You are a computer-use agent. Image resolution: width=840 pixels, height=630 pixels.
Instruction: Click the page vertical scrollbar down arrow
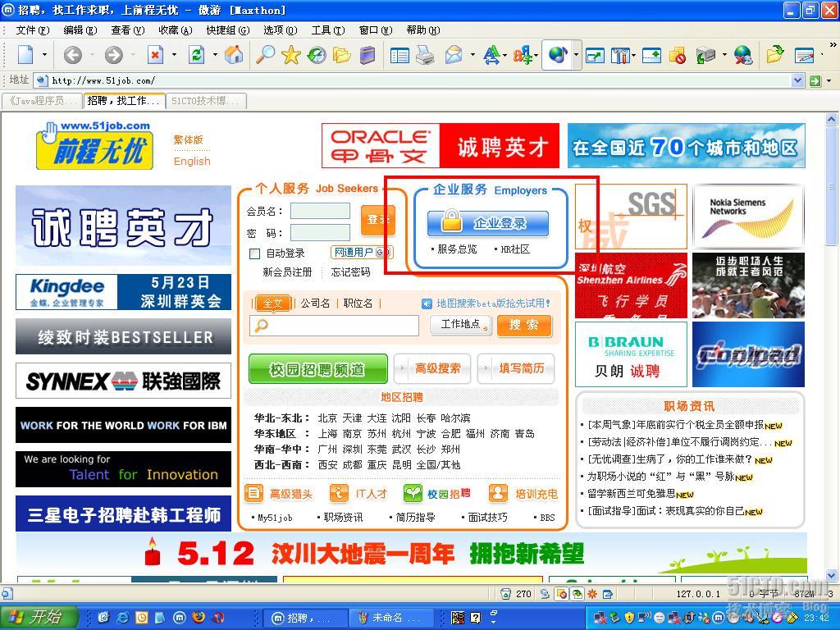(832, 577)
